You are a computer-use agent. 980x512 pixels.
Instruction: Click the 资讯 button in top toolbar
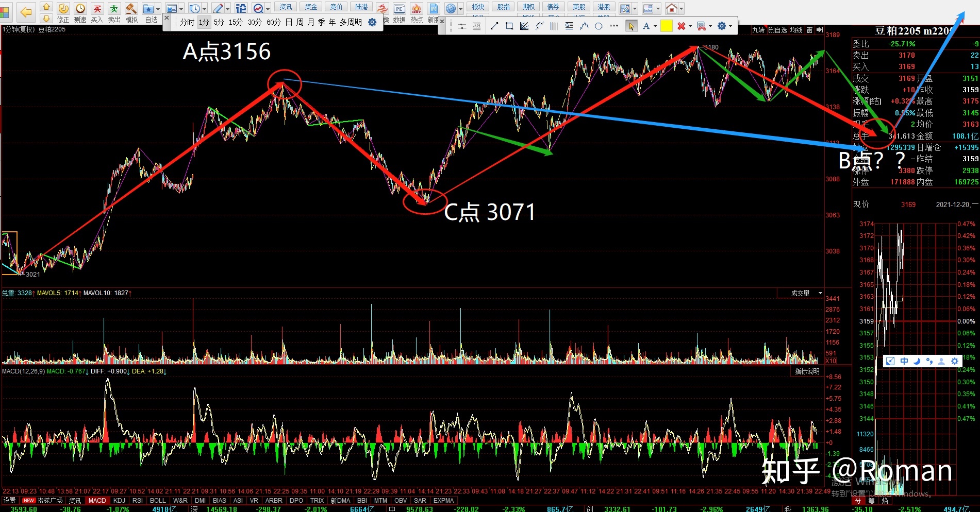click(x=286, y=7)
